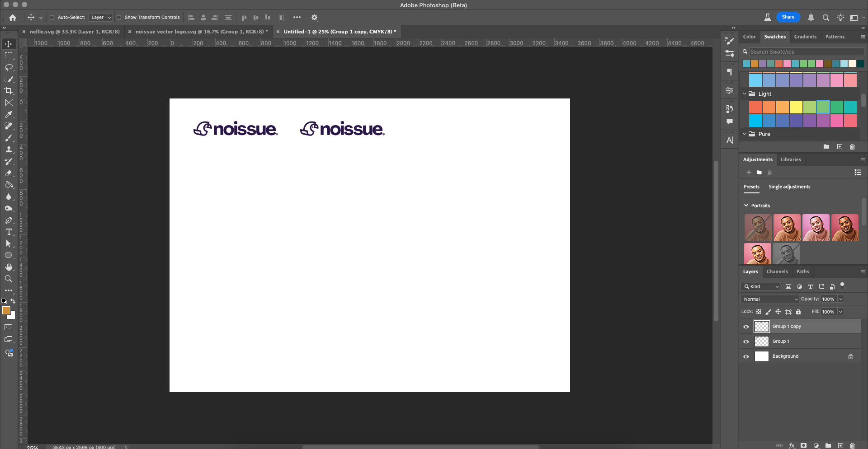Switch to the Libraries tab
This screenshot has height=449, width=868.
coord(791,159)
